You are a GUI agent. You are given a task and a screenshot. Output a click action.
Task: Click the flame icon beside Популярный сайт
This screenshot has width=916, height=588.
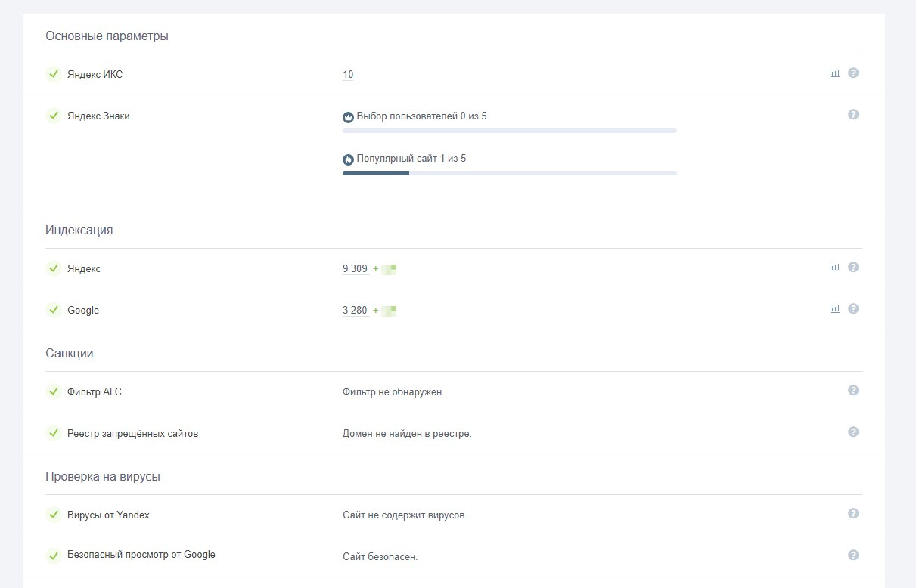pyautogui.click(x=348, y=159)
